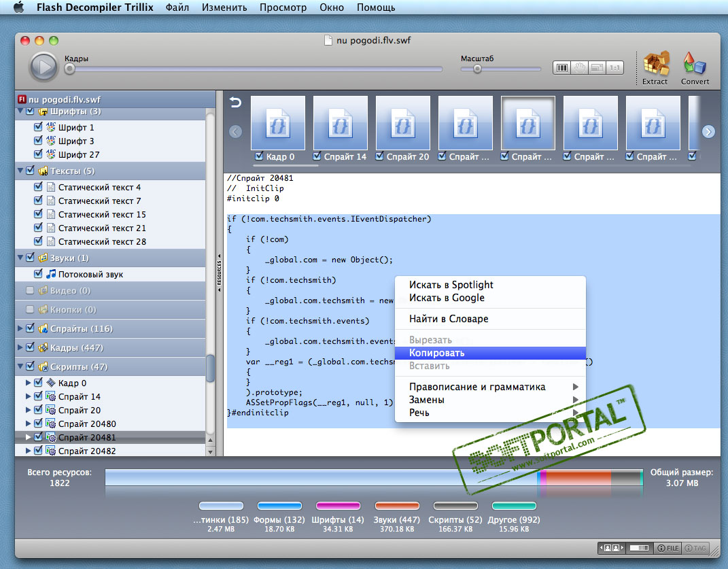
Task: Expand the Спрайт 20 script node
Action: coord(29,410)
